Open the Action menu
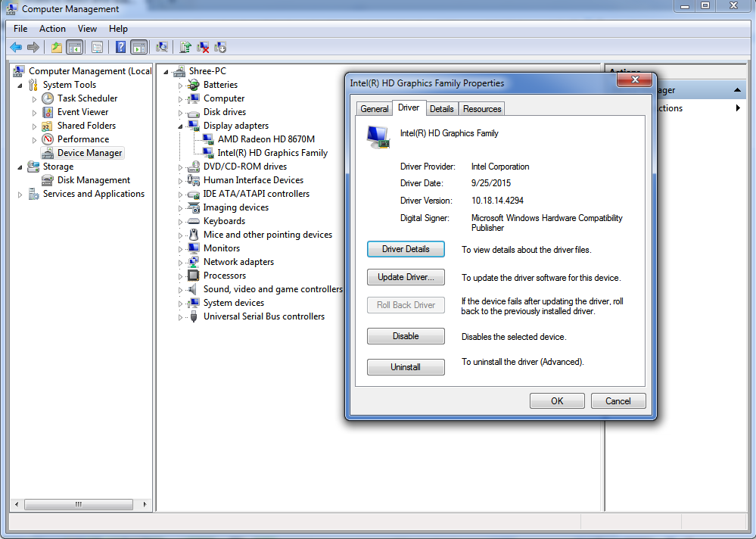756x539 pixels. pos(52,29)
